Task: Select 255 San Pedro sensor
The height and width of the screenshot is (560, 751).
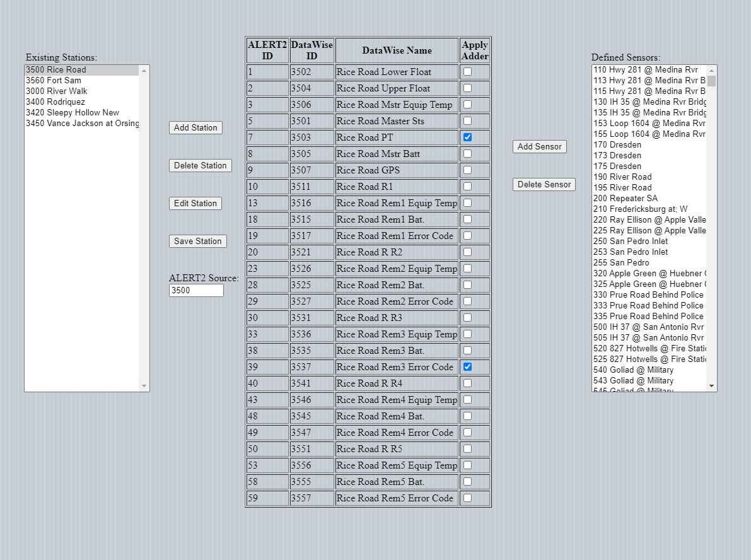Action: (x=621, y=263)
